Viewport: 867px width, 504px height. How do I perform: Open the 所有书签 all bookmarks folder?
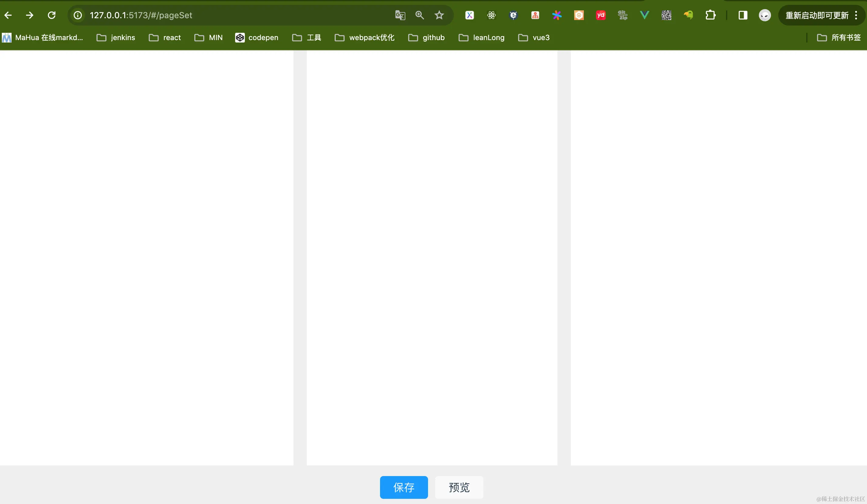point(839,37)
